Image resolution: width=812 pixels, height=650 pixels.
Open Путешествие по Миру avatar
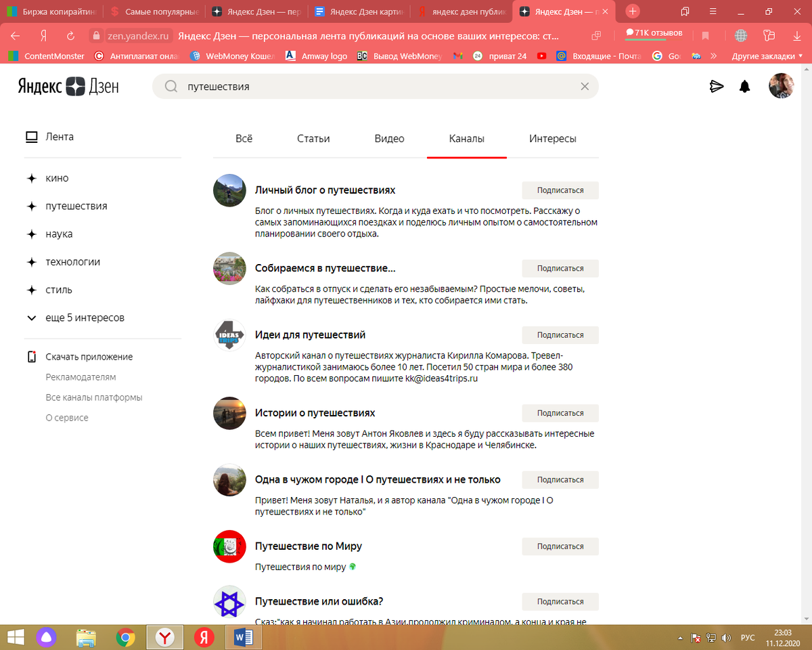coord(229,546)
